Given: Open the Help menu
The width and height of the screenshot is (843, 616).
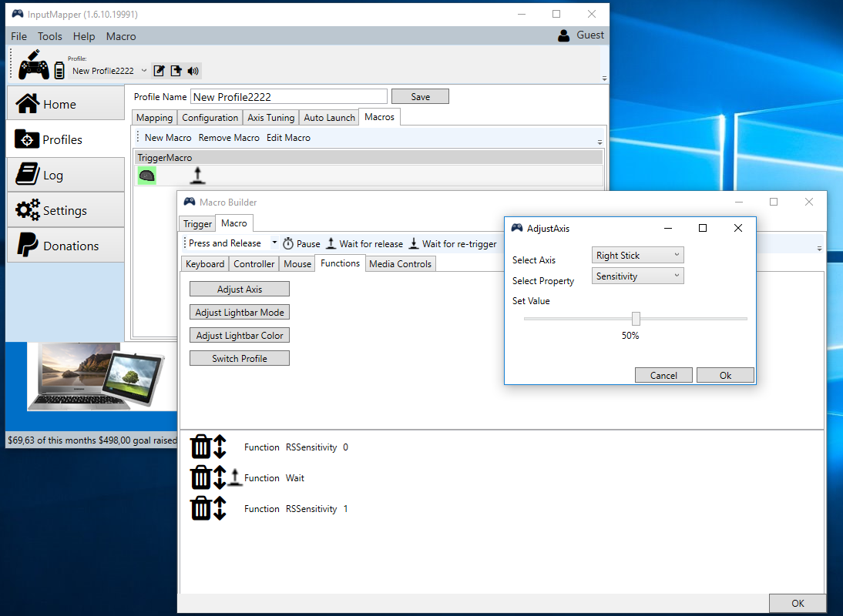Looking at the screenshot, I should 84,36.
